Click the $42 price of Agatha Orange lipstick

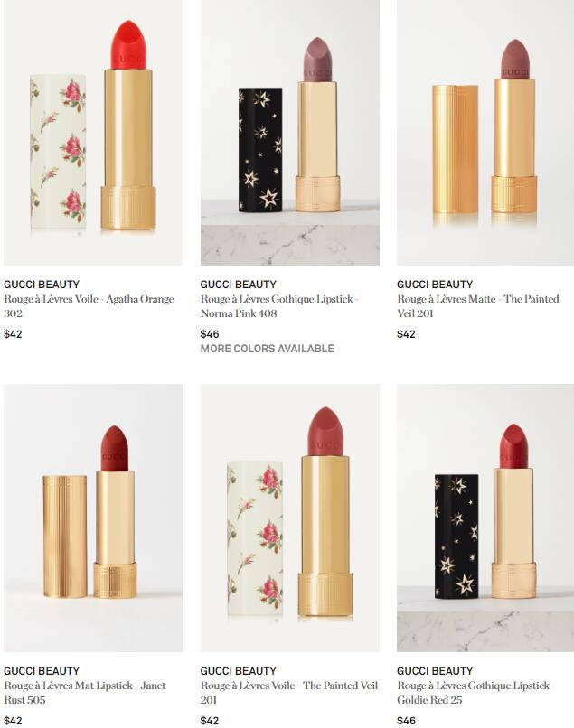[x=13, y=334]
